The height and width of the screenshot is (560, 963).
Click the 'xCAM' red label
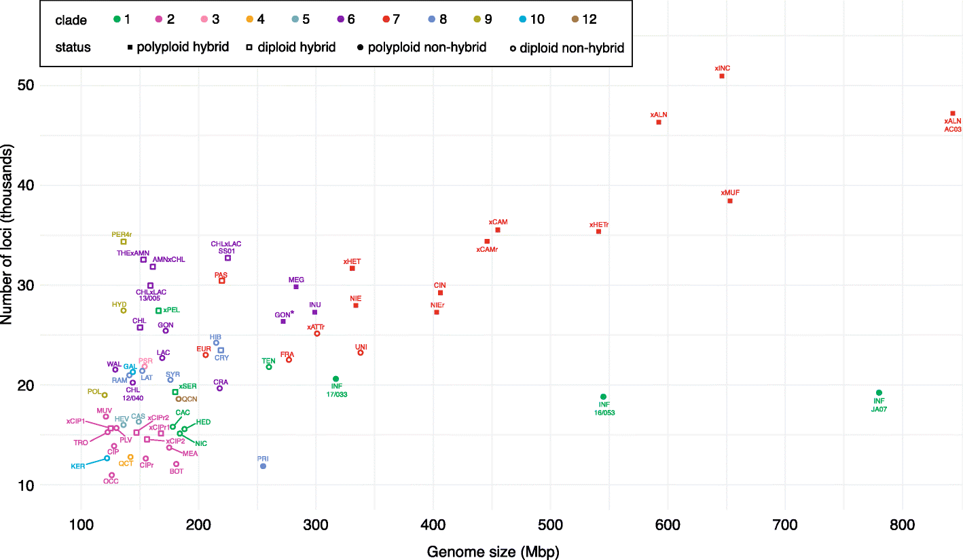coord(498,222)
